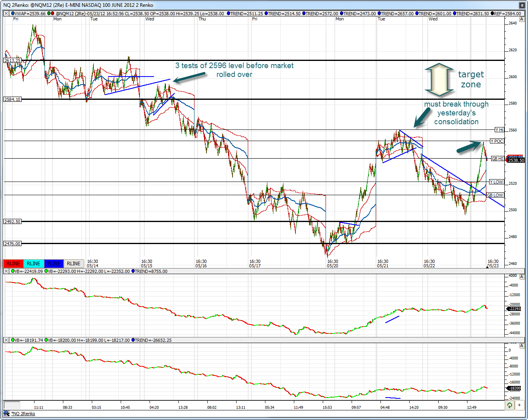Click the blue dot for TREND=2601.00
This screenshot has width=528, height=420.
coord(417,14)
